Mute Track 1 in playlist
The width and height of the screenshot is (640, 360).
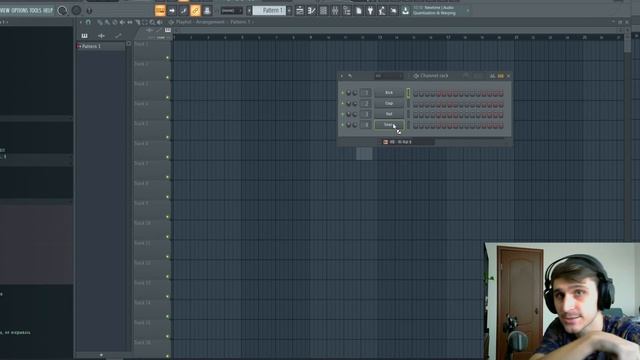167,58
